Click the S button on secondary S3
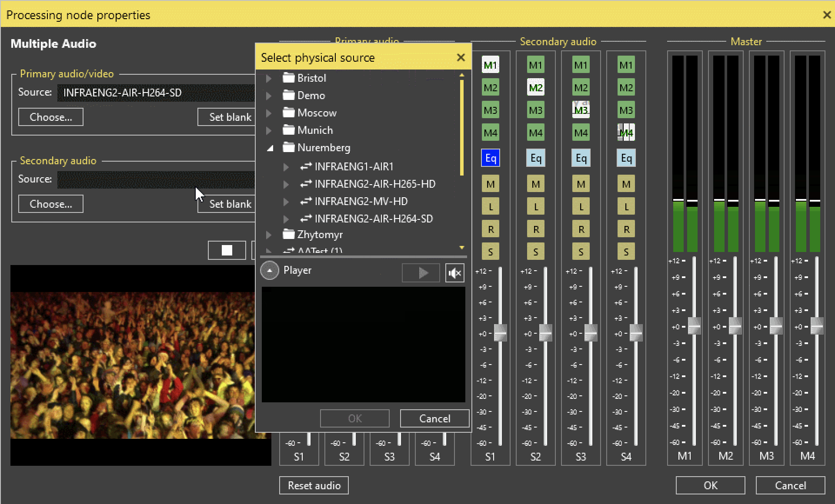This screenshot has width=835, height=504. (581, 252)
